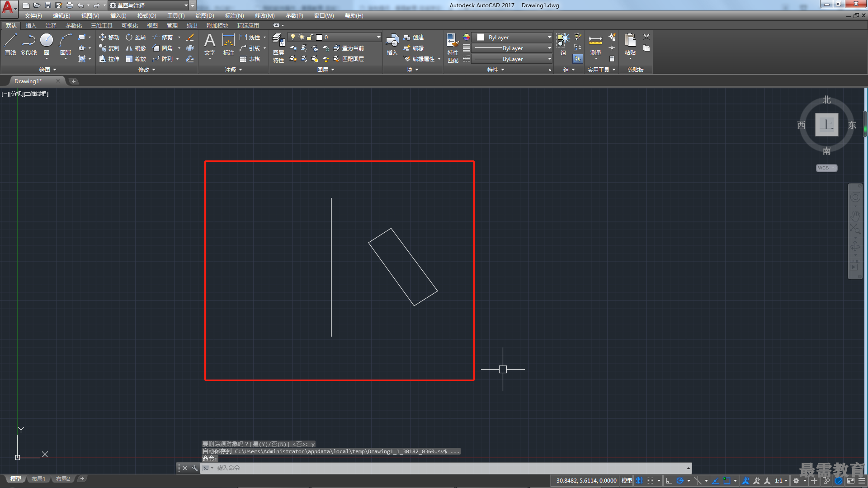Select the 多段线 (Polyline) tool
This screenshot has width=868, height=488.
coord(28,44)
